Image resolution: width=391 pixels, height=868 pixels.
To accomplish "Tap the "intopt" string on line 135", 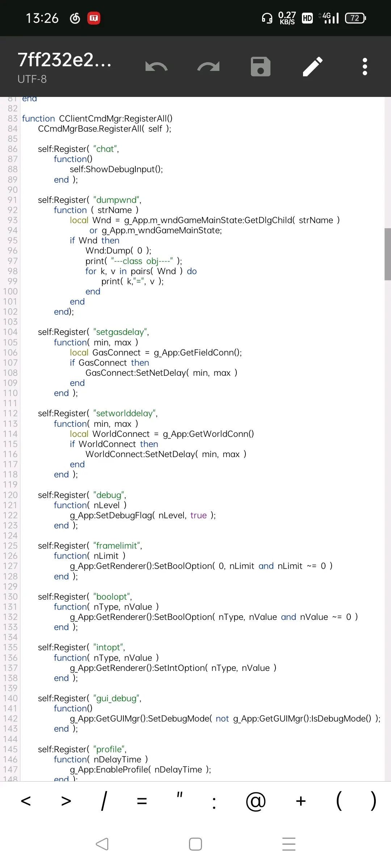I will tap(108, 647).
